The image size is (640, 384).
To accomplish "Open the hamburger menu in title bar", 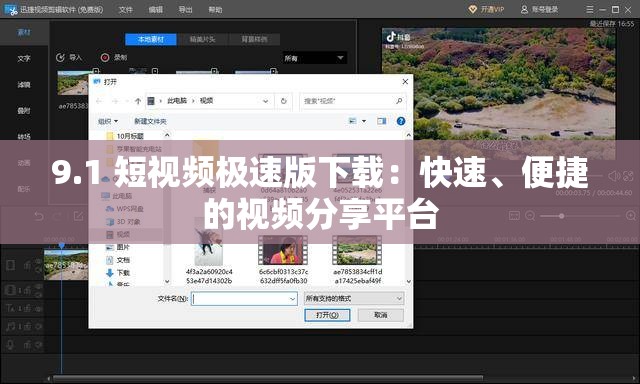I will click(x=590, y=9).
